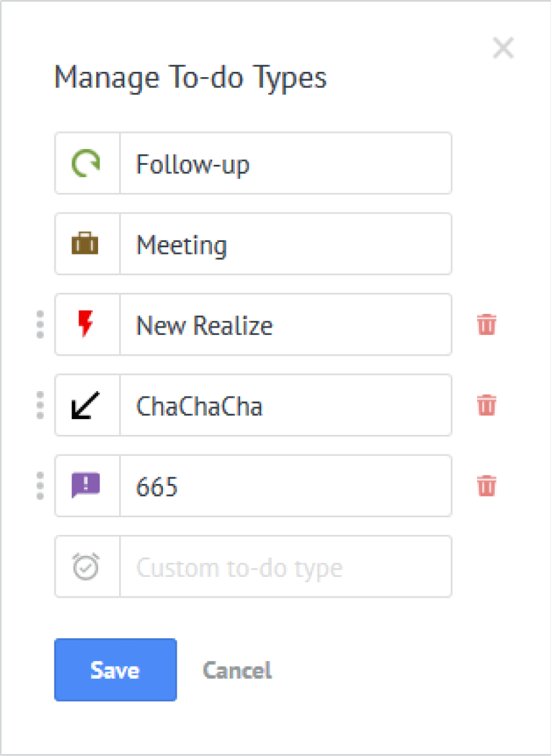Click the drag handle beside 665
The image size is (551, 756).
pyautogui.click(x=40, y=485)
